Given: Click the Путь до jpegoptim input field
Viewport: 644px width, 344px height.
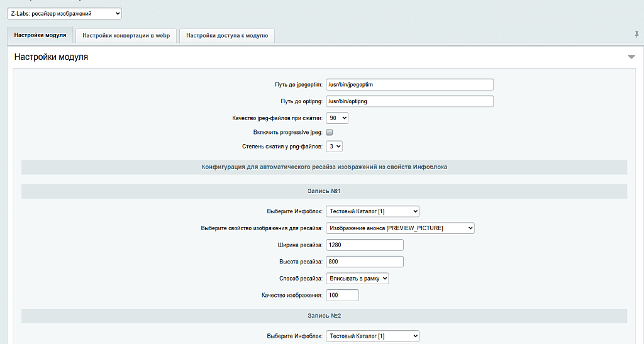Looking at the screenshot, I should [409, 84].
